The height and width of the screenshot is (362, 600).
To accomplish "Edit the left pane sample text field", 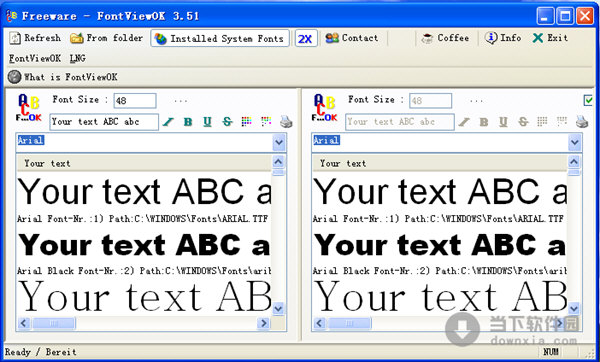I will [x=104, y=122].
